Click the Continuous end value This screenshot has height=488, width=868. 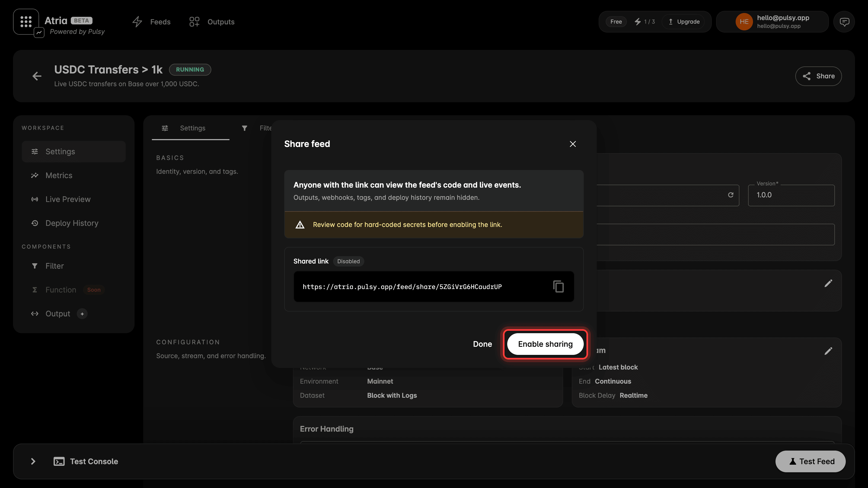coord(613,381)
